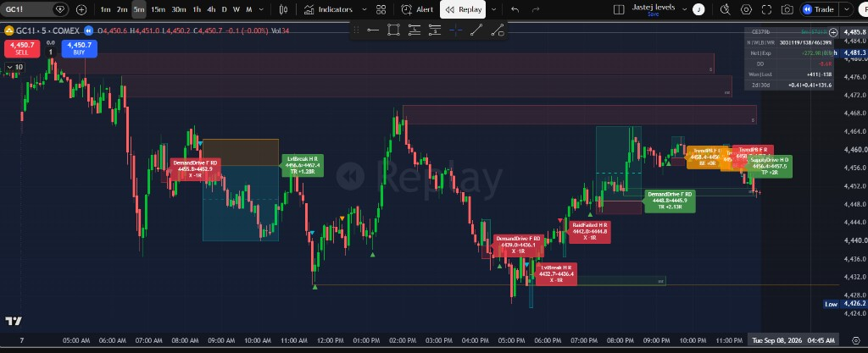The image size is (868, 353).
Task: Click the LvlBreak H R 4432.7 X -1R label
Action: (556, 274)
